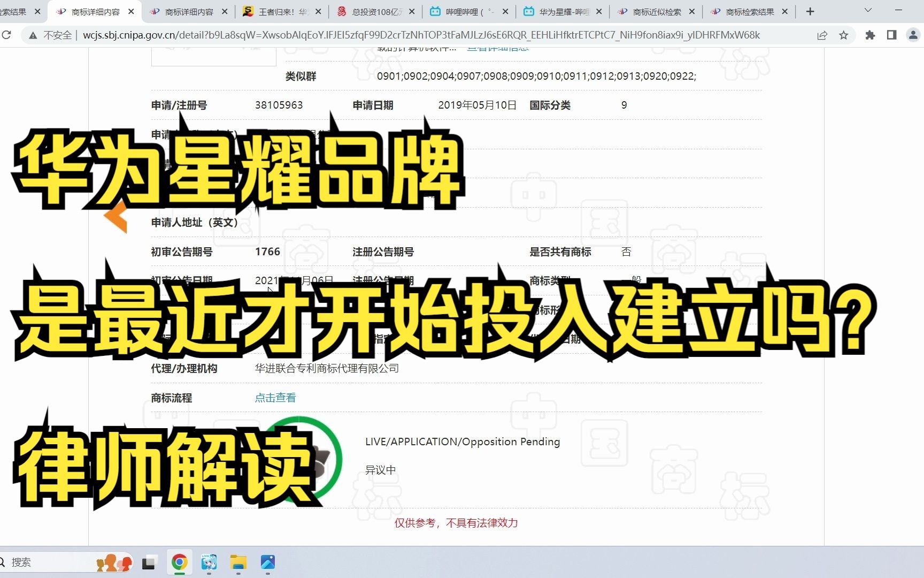Switch to the 王者归来 tab
Viewport: 924px width, 578px height.
pos(281,11)
